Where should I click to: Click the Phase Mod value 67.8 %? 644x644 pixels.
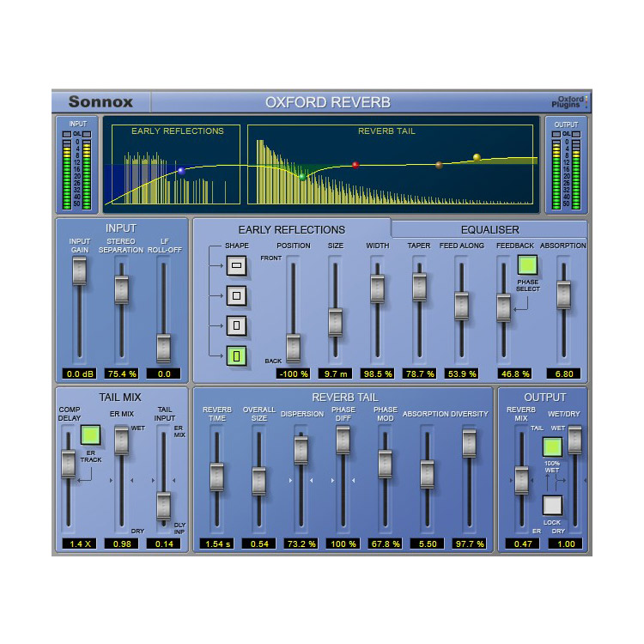point(385,544)
